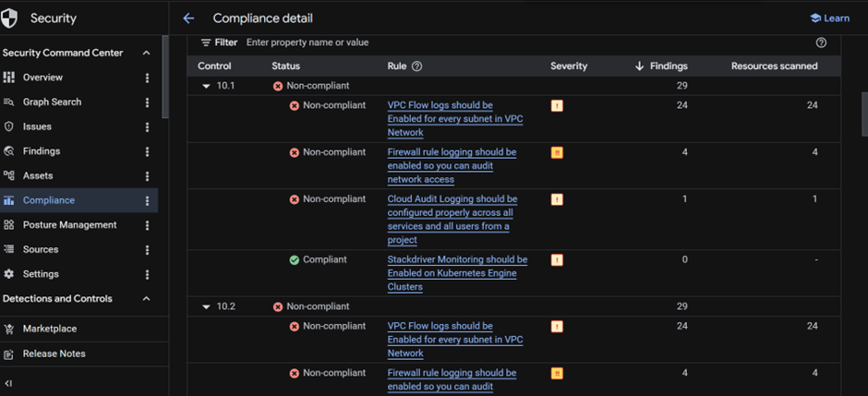Click the Assets hierarchy icon
Image resolution: width=868 pixels, height=396 pixels.
[9, 176]
